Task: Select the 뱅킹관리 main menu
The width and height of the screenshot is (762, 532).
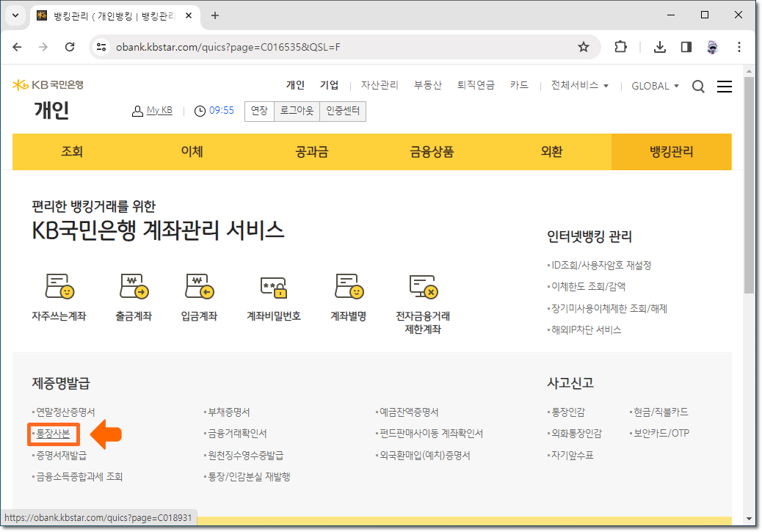Action: [x=672, y=152]
